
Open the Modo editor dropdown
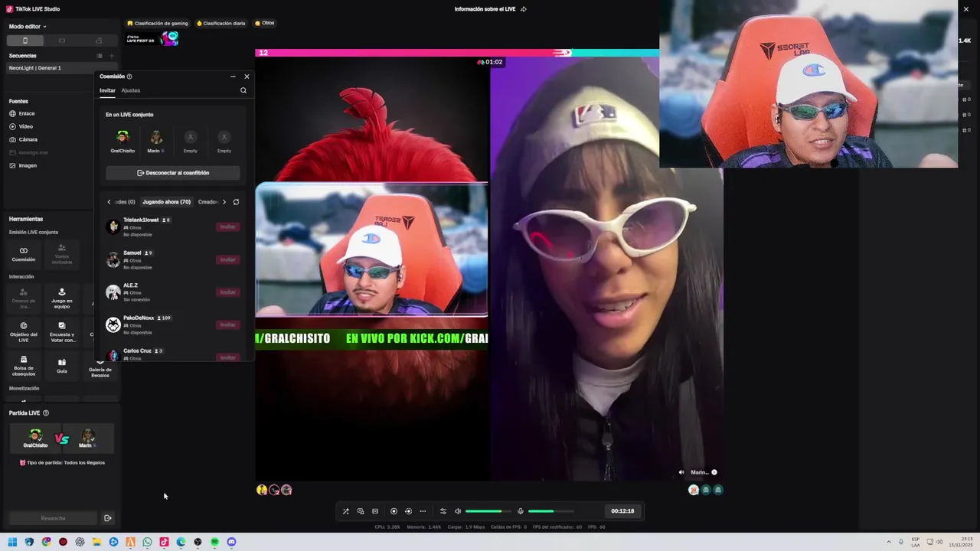(28, 26)
